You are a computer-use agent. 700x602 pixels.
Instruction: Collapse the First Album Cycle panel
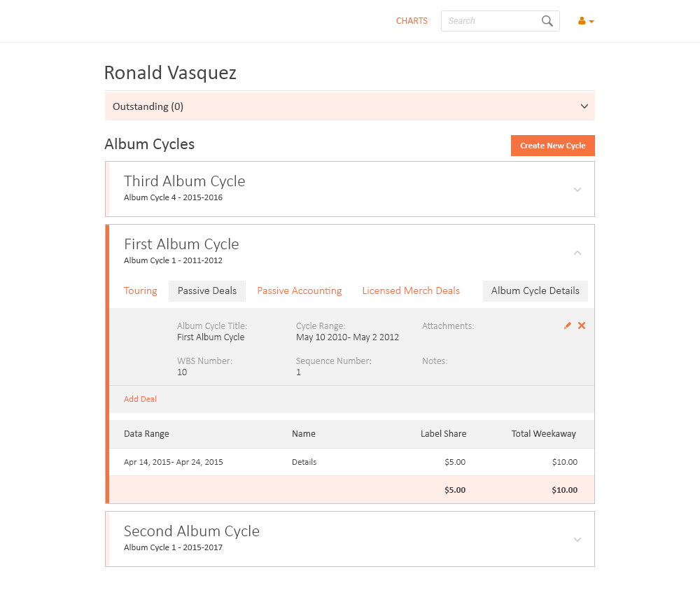pos(577,253)
